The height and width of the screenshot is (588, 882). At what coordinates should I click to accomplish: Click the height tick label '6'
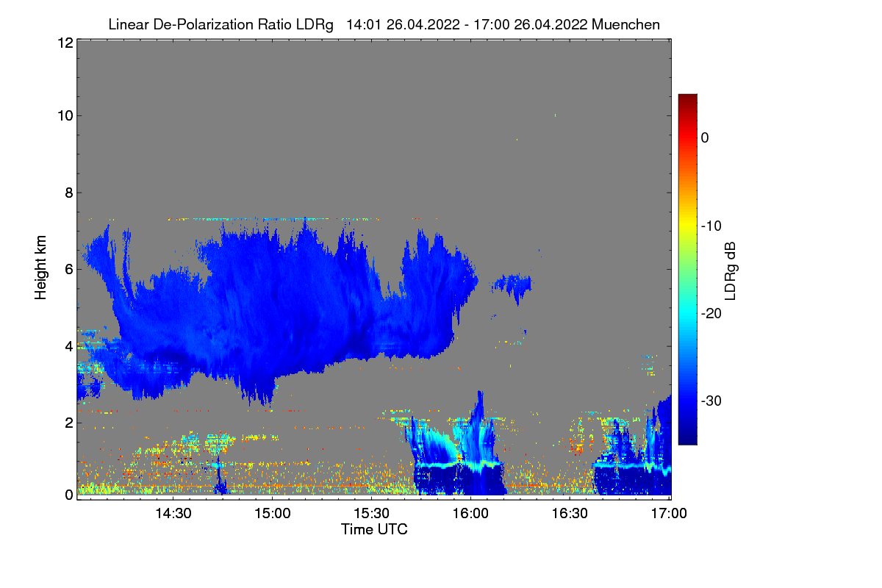tap(68, 269)
